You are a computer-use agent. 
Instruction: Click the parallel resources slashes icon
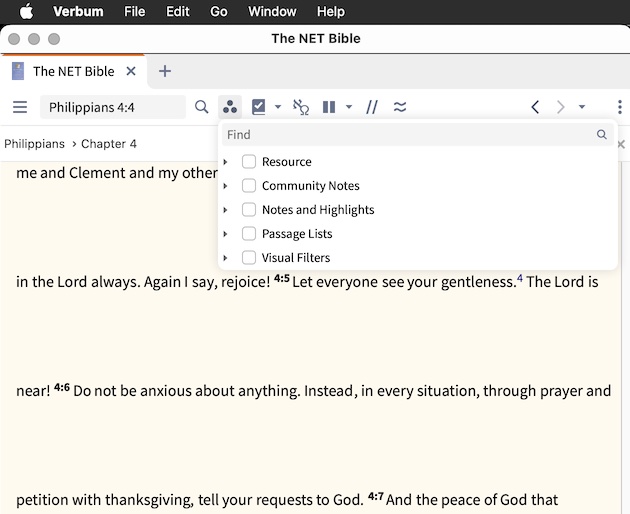coord(372,107)
